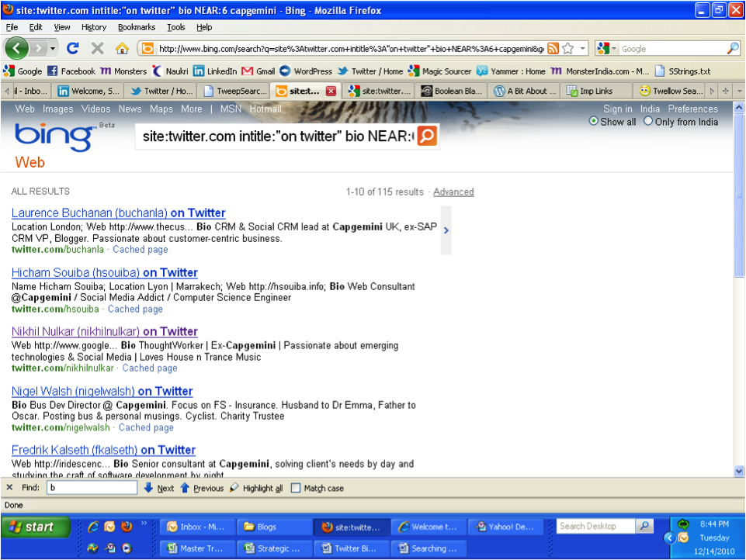
Task: Close the Find bar with the X
Action: point(9,488)
